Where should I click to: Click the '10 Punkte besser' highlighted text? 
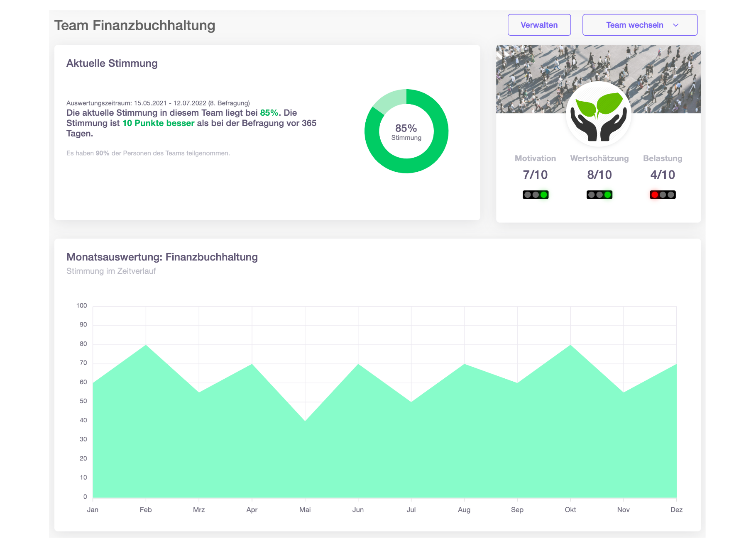click(158, 123)
